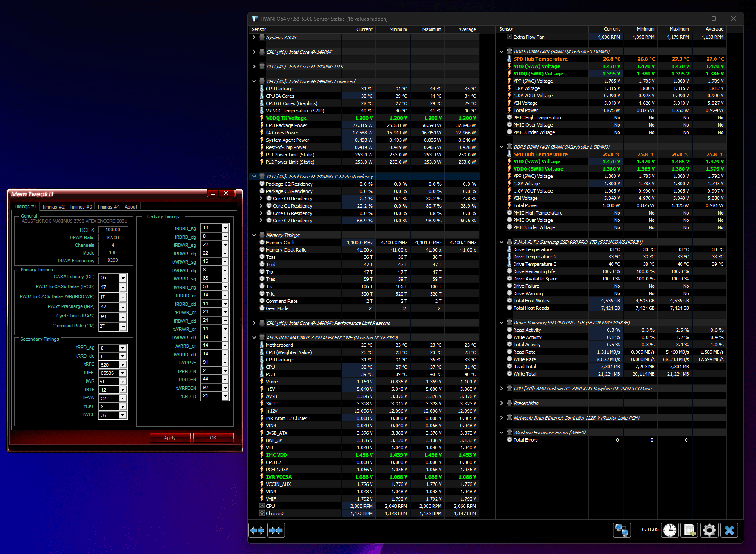This screenshot has height=554, width=756.
Task: Click the blue X close sensors icon
Action: (x=729, y=530)
